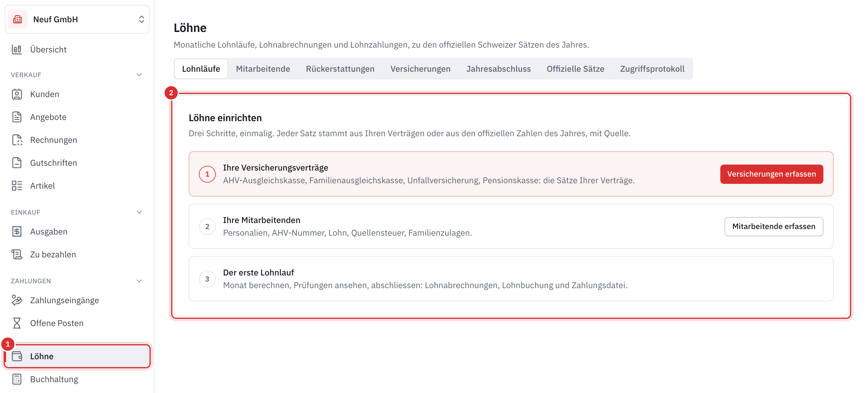This screenshot has height=393, width=868.
Task: Click 'Der erste Lohnlauf' step title
Action: pos(259,273)
